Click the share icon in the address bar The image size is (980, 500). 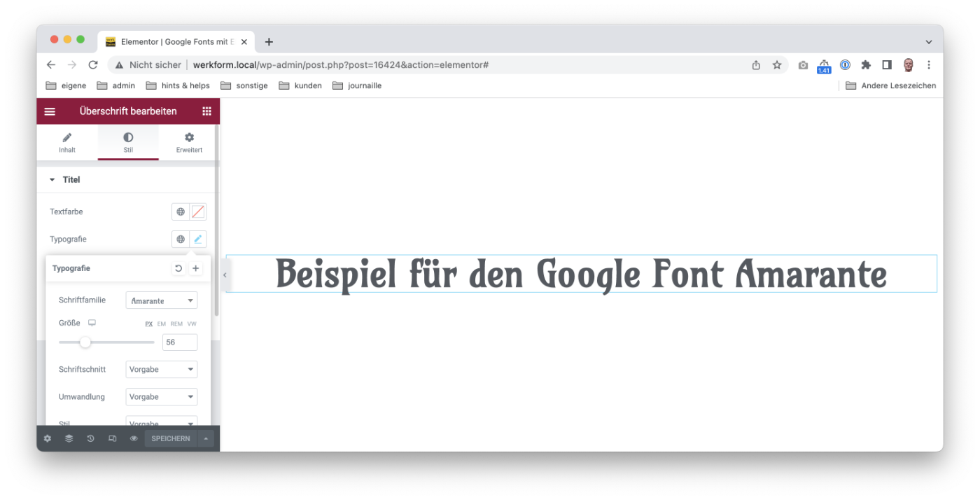click(x=756, y=65)
